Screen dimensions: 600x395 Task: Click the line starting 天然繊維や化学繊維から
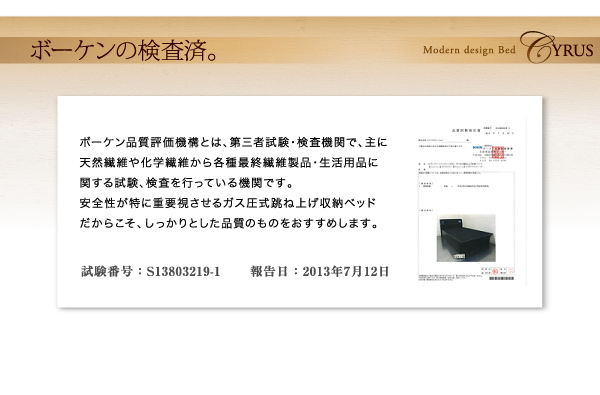point(229,163)
